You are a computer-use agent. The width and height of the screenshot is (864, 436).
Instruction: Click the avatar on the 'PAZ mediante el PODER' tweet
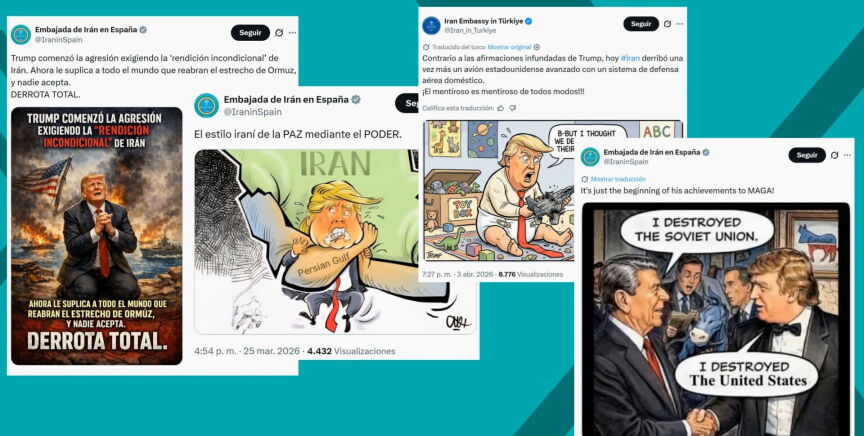click(x=206, y=105)
